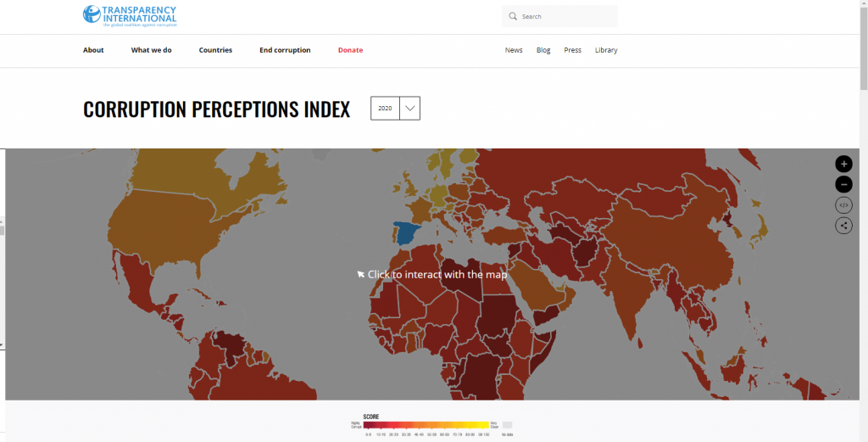Click the map embed code icon

pyautogui.click(x=843, y=205)
